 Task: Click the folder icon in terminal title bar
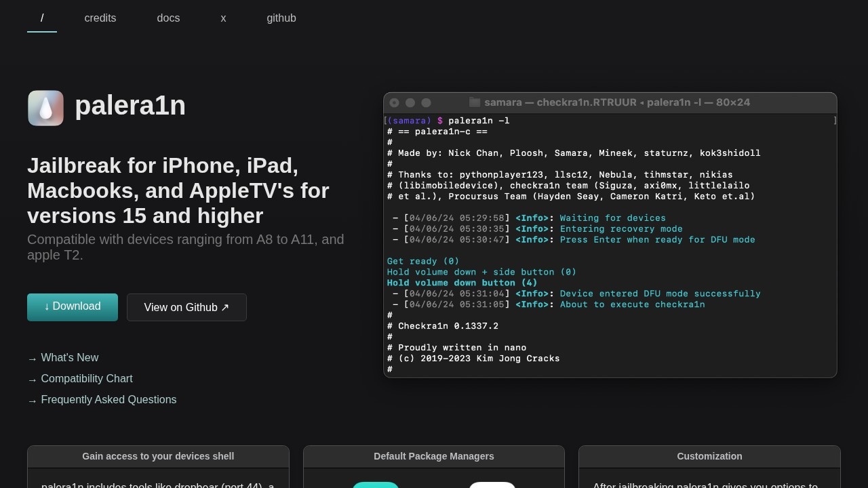pos(475,102)
